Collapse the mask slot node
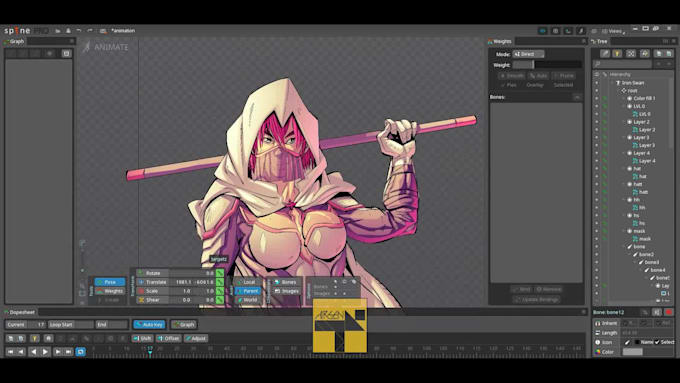Screen dimensions: 680x383 click(624, 231)
